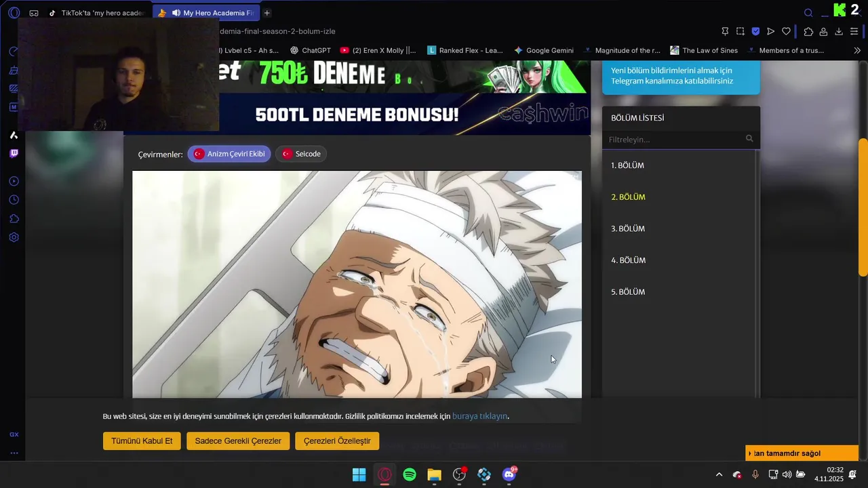
Task: Open the Google Gemini bookmark
Action: click(x=544, y=50)
